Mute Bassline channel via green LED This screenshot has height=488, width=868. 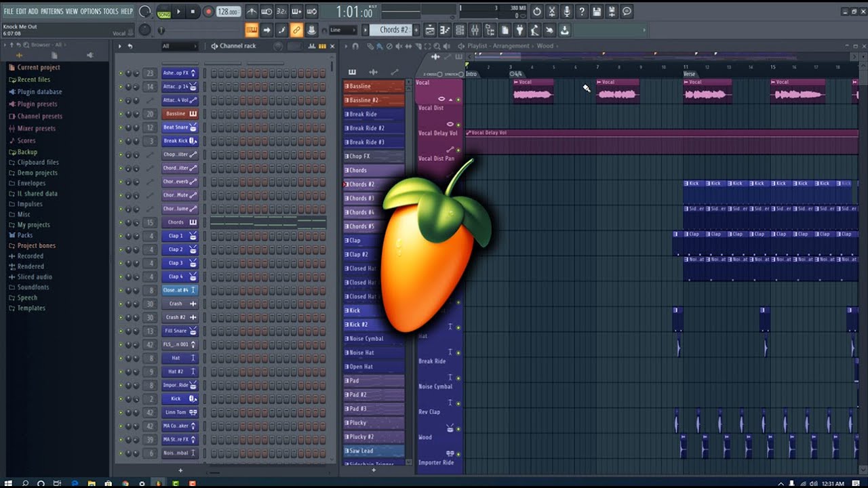[121, 114]
